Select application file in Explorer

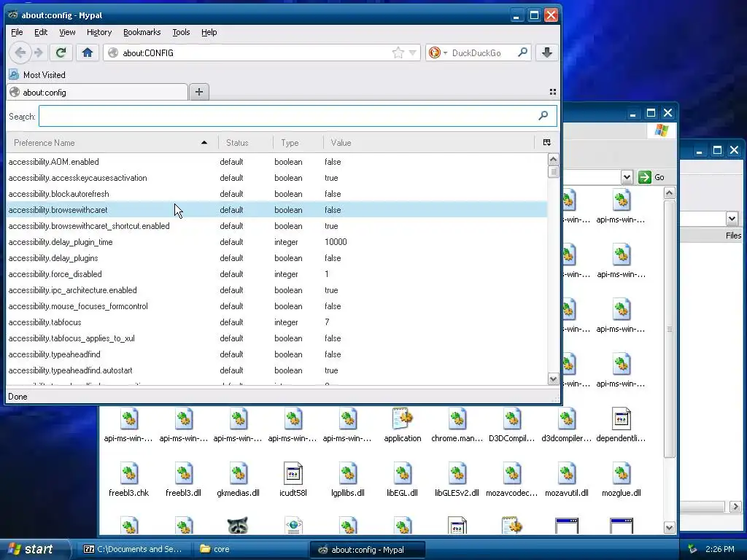pyautogui.click(x=403, y=425)
